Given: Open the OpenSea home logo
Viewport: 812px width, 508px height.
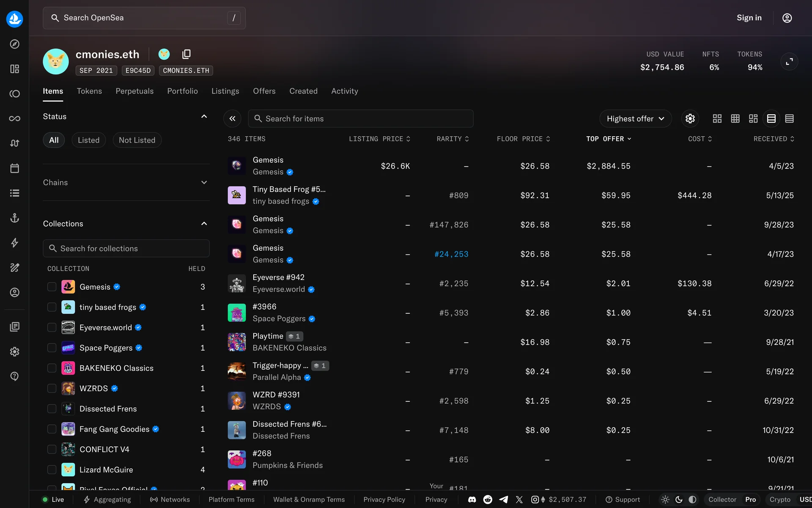Looking at the screenshot, I should [14, 19].
